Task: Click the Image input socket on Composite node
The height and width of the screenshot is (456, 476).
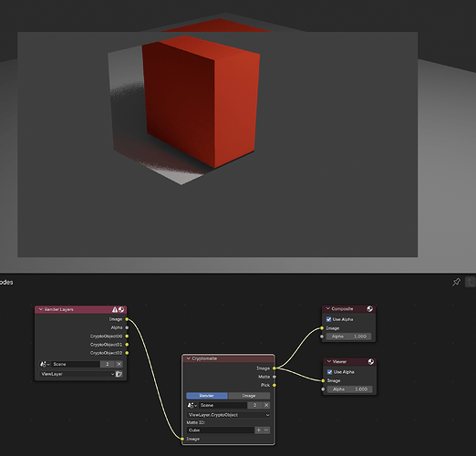Action: [x=322, y=328]
